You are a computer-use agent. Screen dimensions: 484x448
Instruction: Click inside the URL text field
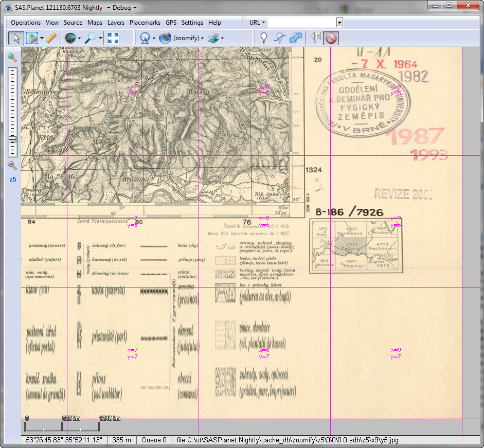pos(301,23)
